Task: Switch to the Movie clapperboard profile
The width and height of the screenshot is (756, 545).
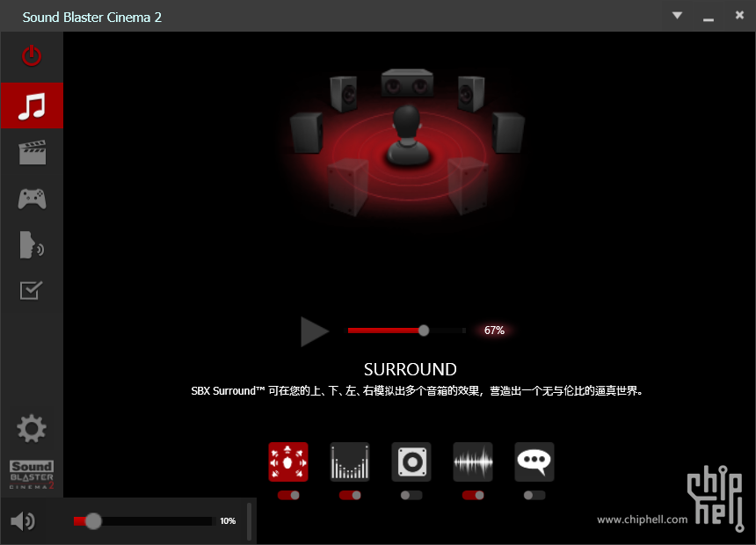Action: pyautogui.click(x=33, y=152)
